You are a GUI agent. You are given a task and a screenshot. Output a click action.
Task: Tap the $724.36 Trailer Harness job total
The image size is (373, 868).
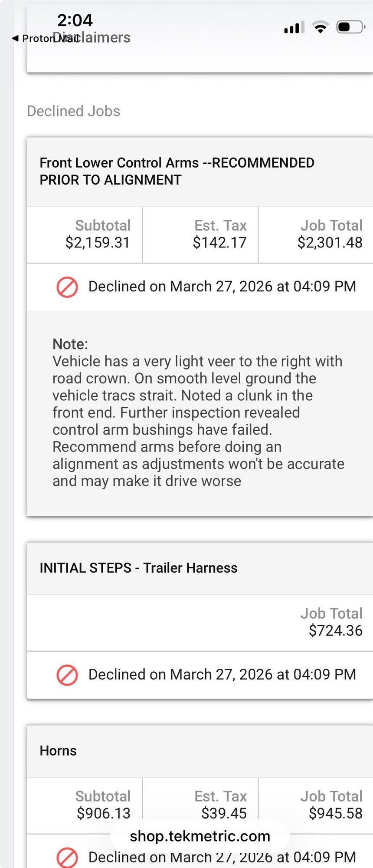coord(335,630)
